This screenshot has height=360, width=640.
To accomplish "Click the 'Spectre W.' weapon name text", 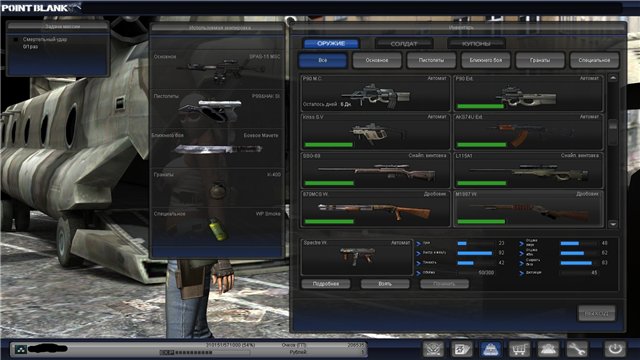I will point(315,243).
